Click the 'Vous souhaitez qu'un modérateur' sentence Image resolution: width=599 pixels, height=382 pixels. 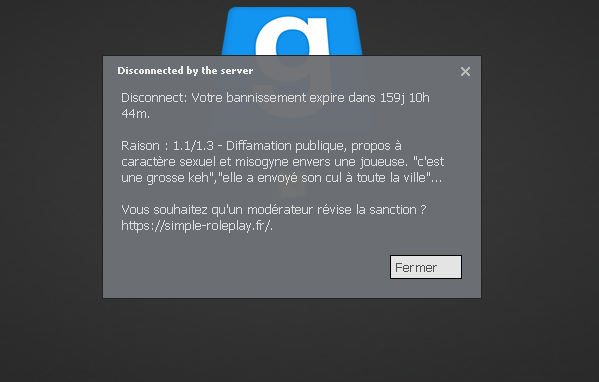(217, 210)
